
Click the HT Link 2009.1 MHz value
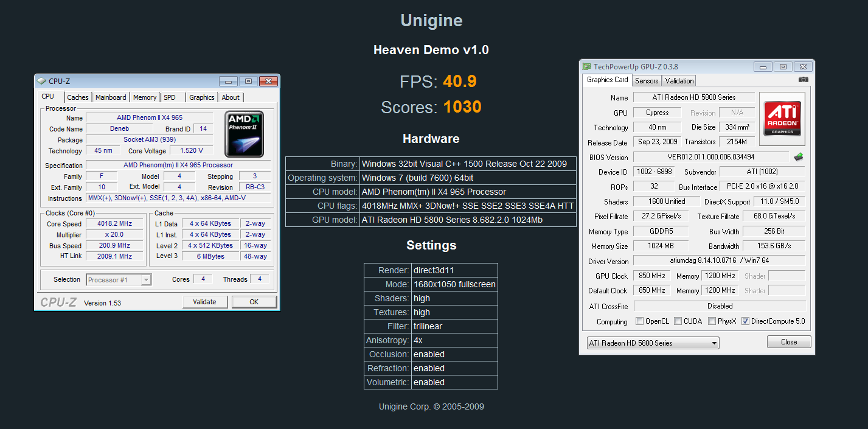click(115, 257)
